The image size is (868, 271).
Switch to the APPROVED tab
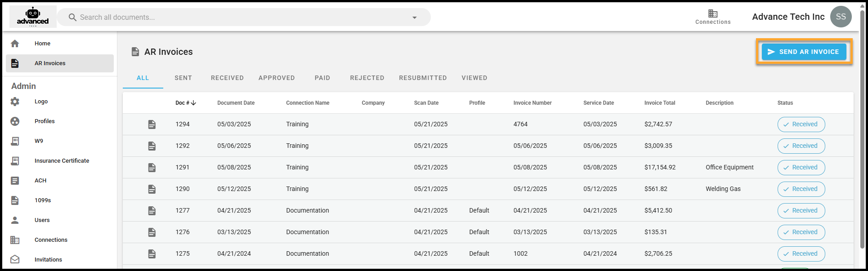coord(277,78)
